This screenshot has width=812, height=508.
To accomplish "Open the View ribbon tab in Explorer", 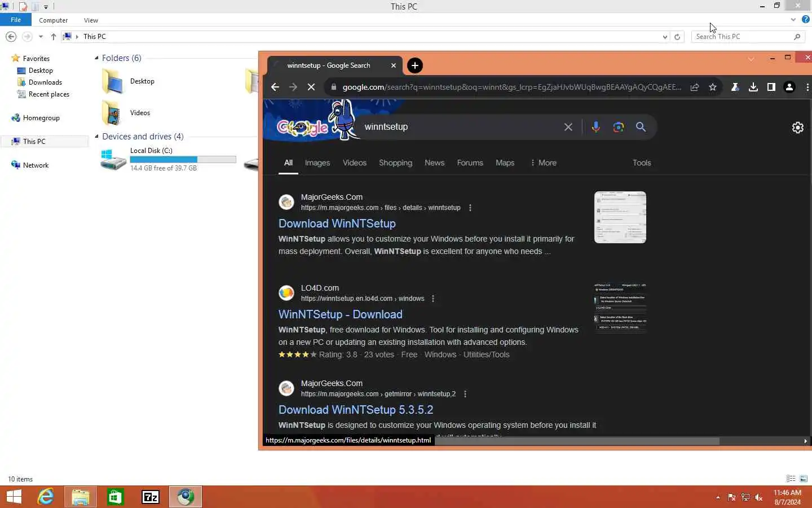I will (x=91, y=20).
